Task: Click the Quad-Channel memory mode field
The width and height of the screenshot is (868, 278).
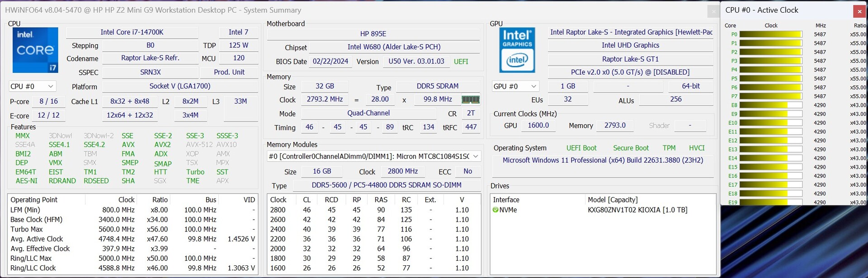Action: 368,113
